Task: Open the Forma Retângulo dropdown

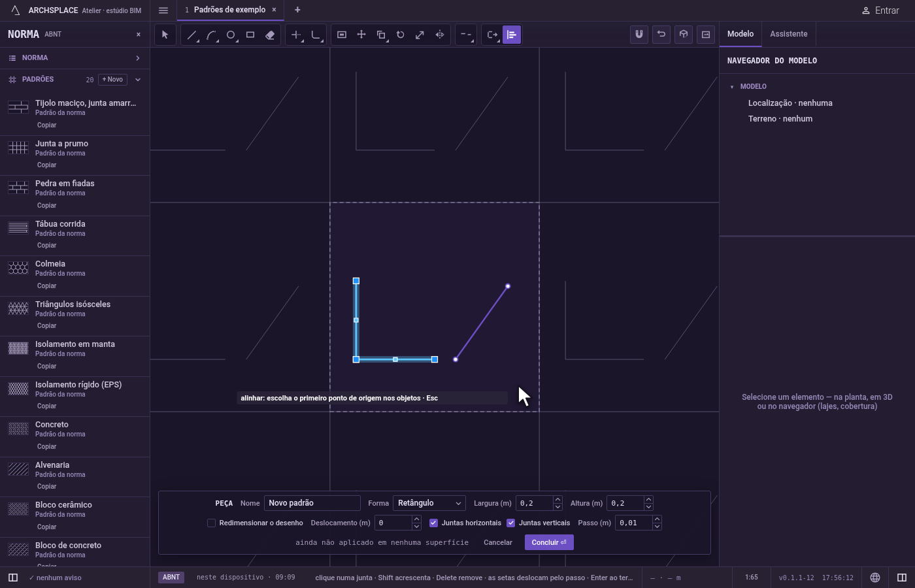Action: point(429,503)
